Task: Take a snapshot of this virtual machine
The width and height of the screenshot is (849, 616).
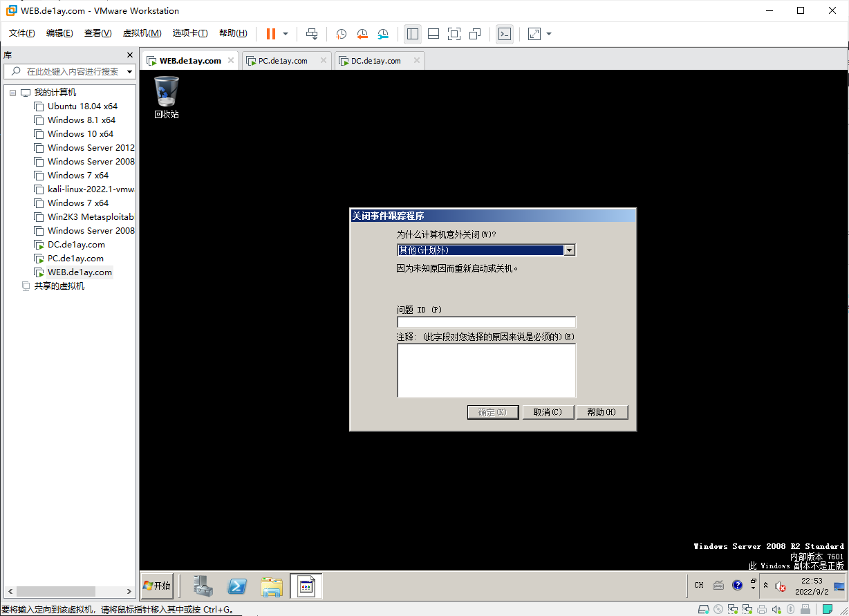Action: [x=342, y=34]
